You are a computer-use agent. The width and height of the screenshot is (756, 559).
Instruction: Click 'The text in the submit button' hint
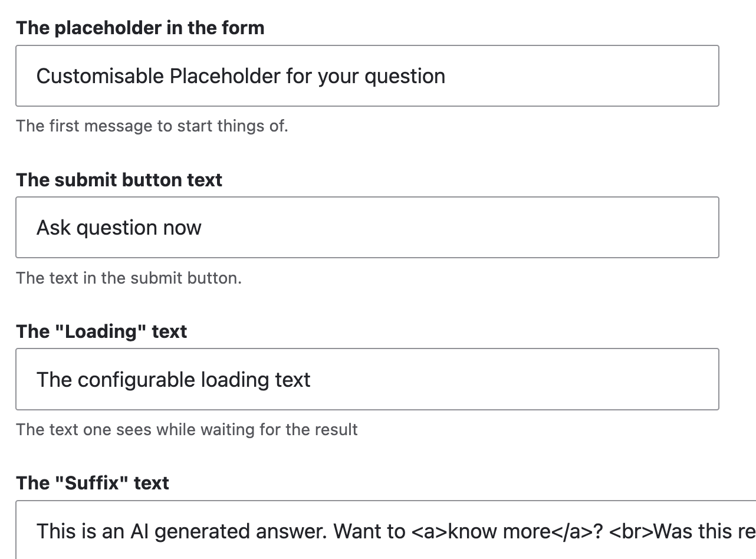129,278
